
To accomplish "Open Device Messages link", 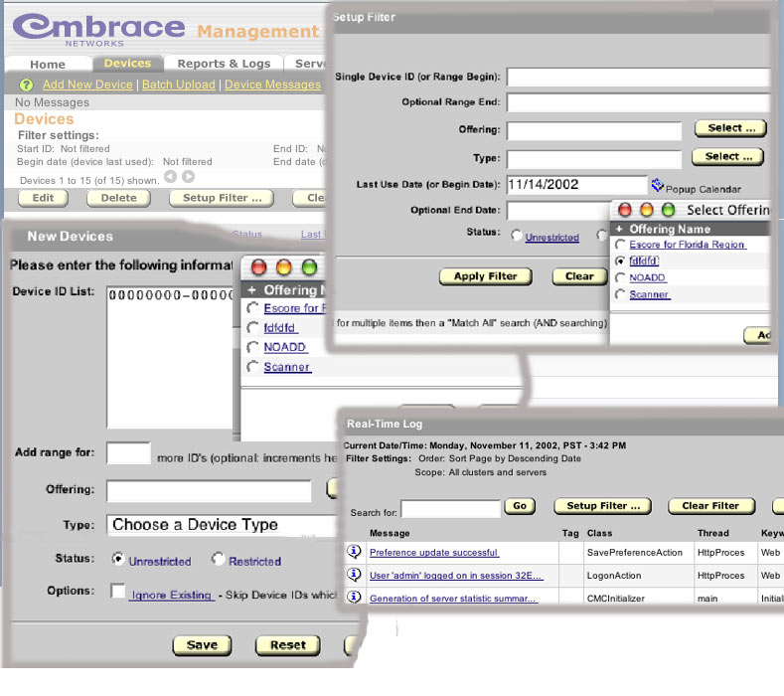I will (x=272, y=85).
